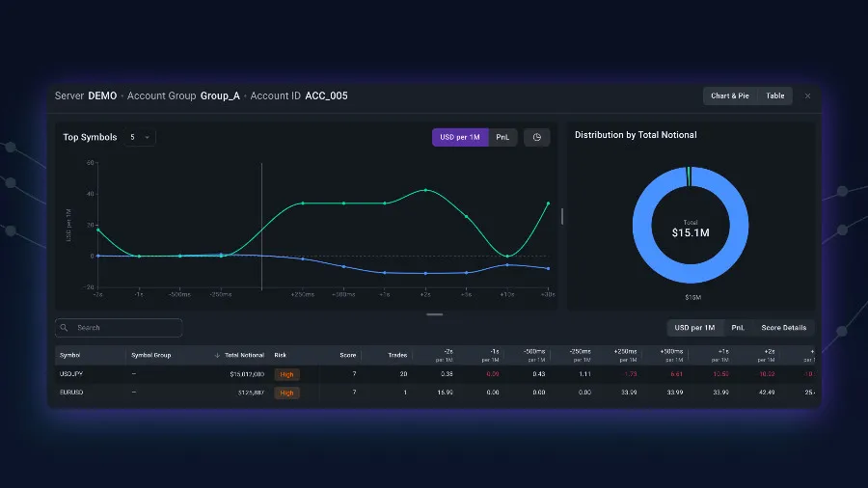Switch chart to PnL
868x488 pixels.
coord(502,137)
